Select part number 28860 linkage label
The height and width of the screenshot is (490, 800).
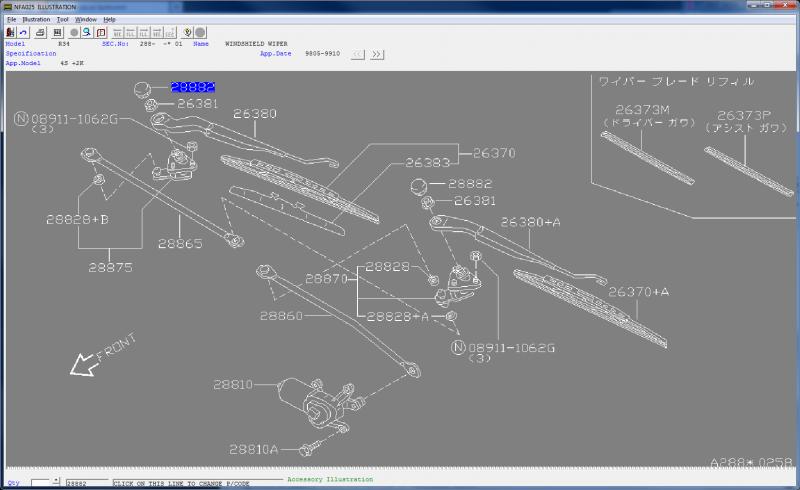pyautogui.click(x=280, y=314)
